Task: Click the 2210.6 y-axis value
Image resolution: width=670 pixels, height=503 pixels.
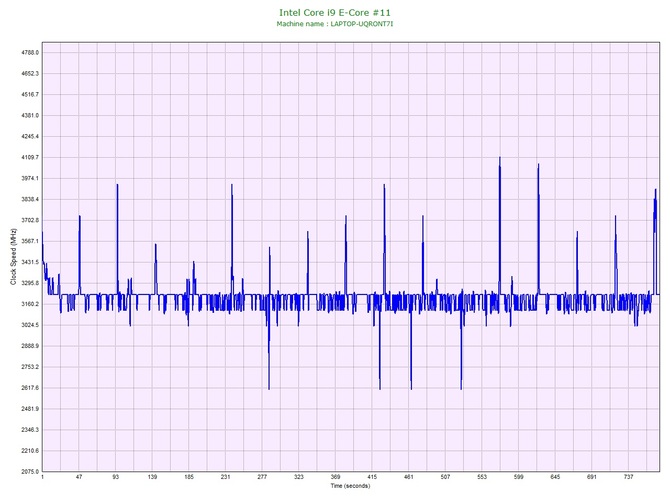Action: click(x=30, y=450)
